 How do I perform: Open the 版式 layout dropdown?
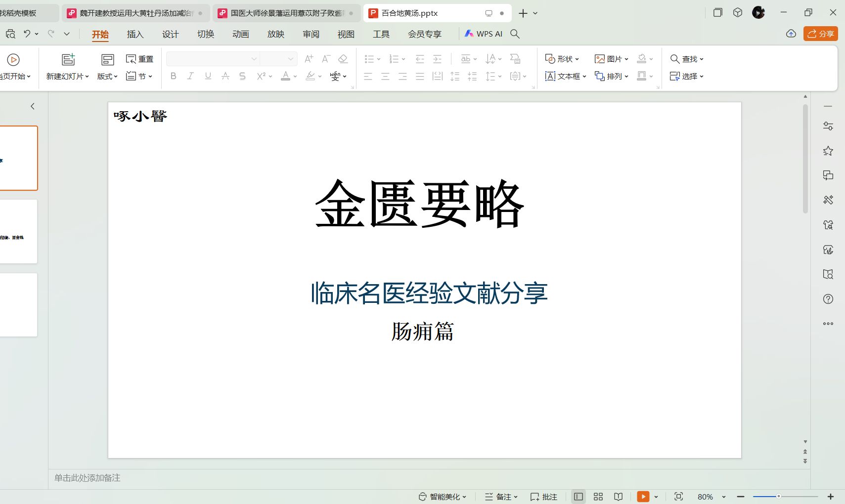click(107, 76)
